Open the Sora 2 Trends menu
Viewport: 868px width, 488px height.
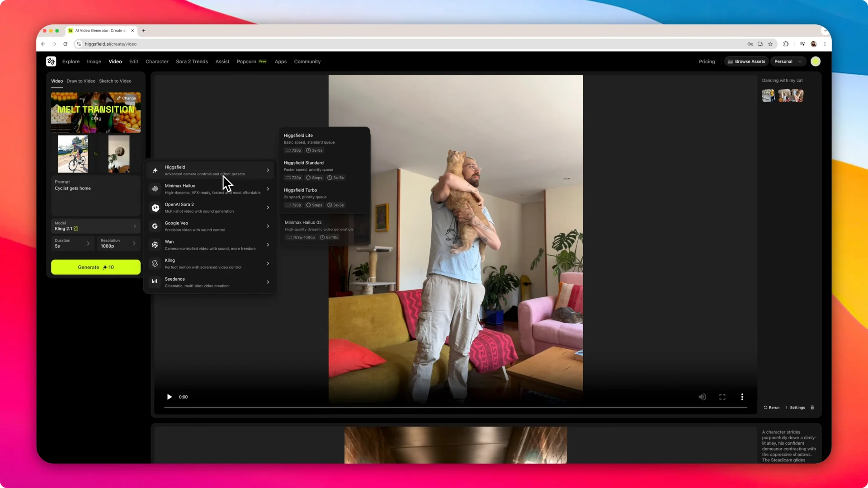click(192, 61)
